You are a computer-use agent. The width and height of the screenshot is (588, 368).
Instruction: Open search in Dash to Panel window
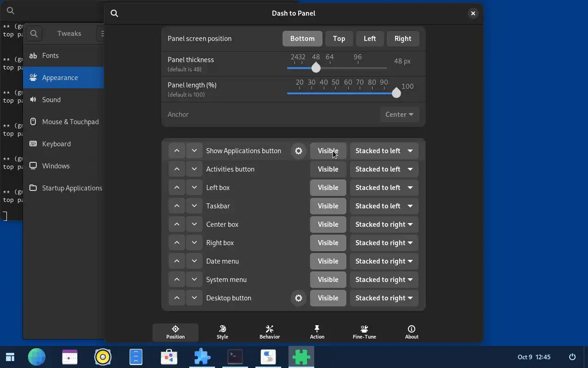pos(114,13)
